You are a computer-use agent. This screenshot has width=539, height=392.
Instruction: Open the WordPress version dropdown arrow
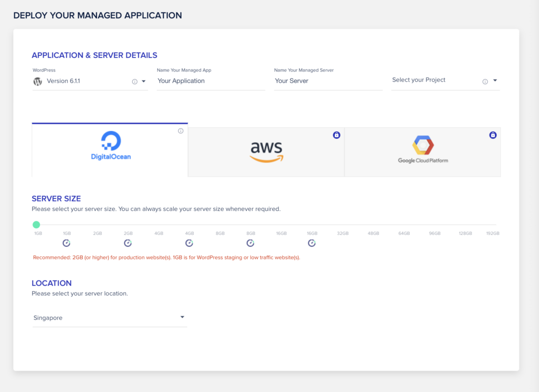click(144, 82)
